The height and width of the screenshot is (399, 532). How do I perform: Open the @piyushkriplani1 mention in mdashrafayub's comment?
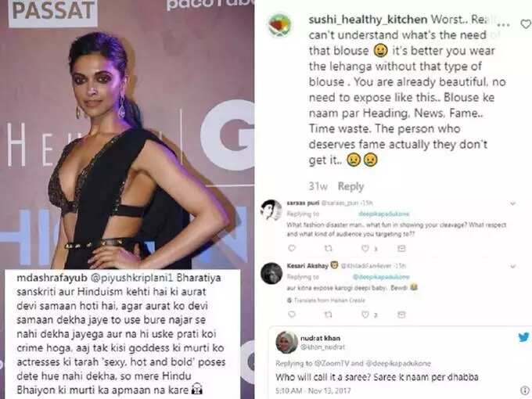(131, 278)
